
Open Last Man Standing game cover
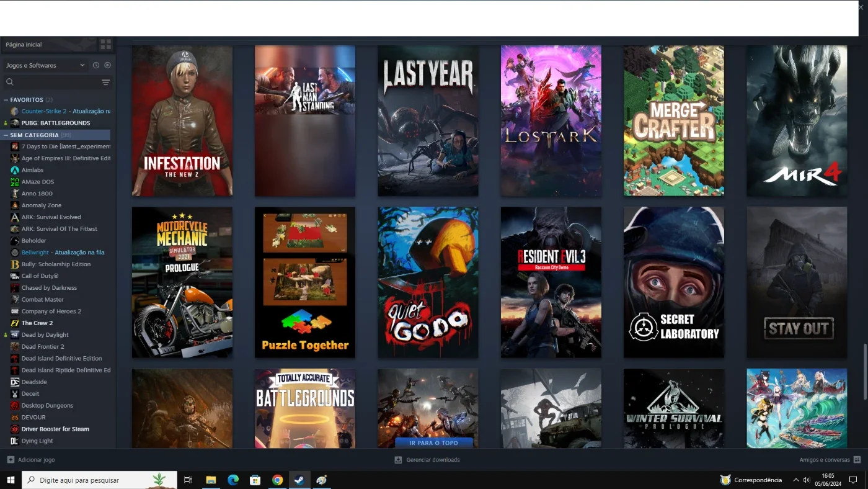pos(305,121)
